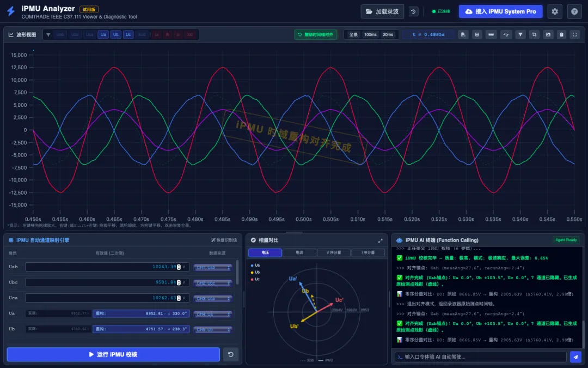Open the CH1: Uab source dropdown
This screenshot has width=588, height=368.
click(x=213, y=267)
